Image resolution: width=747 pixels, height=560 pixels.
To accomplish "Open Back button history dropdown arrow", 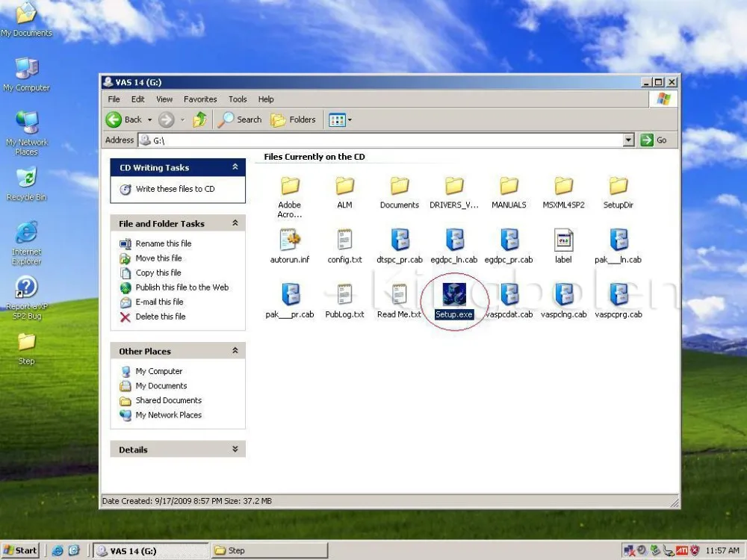I will pos(149,119).
